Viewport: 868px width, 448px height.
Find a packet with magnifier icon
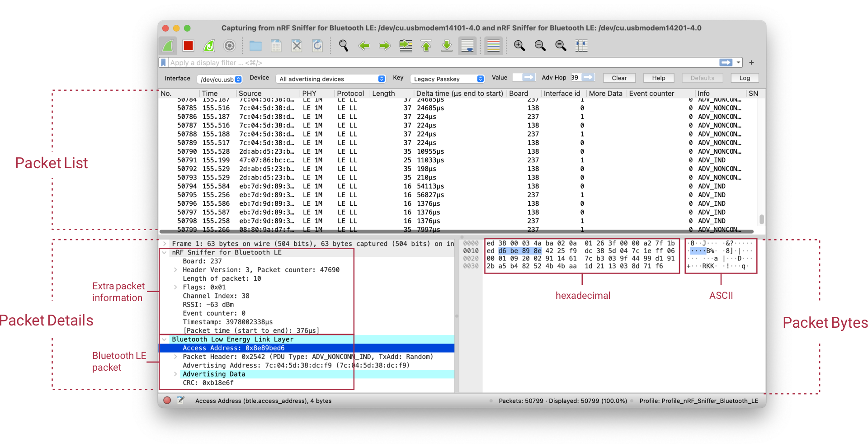(x=344, y=46)
